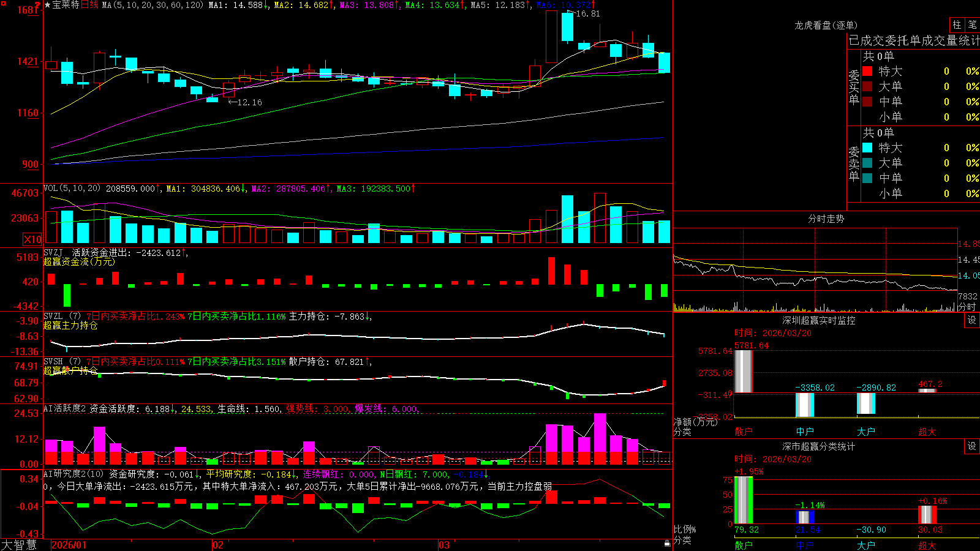Click the dark red 中单 buy-order swatch
This screenshot has width=980, height=551.
click(867, 102)
